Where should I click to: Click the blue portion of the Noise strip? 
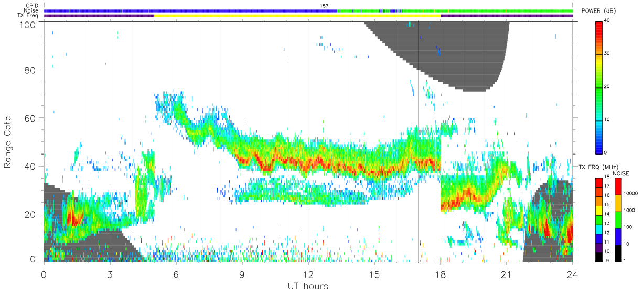pyautogui.click(x=190, y=10)
